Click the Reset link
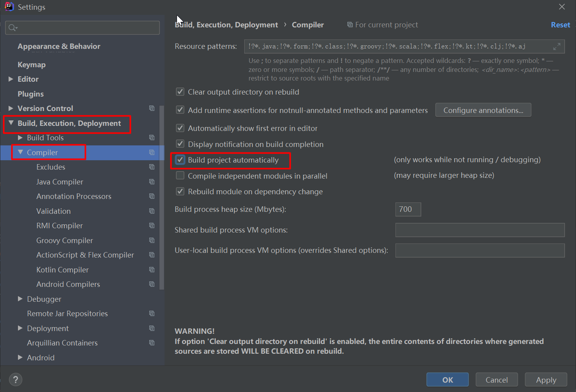The height and width of the screenshot is (392, 576). click(x=560, y=25)
